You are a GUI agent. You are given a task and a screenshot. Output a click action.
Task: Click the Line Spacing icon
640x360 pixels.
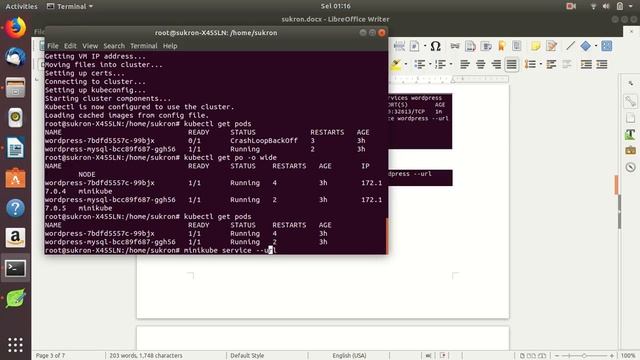(530, 64)
